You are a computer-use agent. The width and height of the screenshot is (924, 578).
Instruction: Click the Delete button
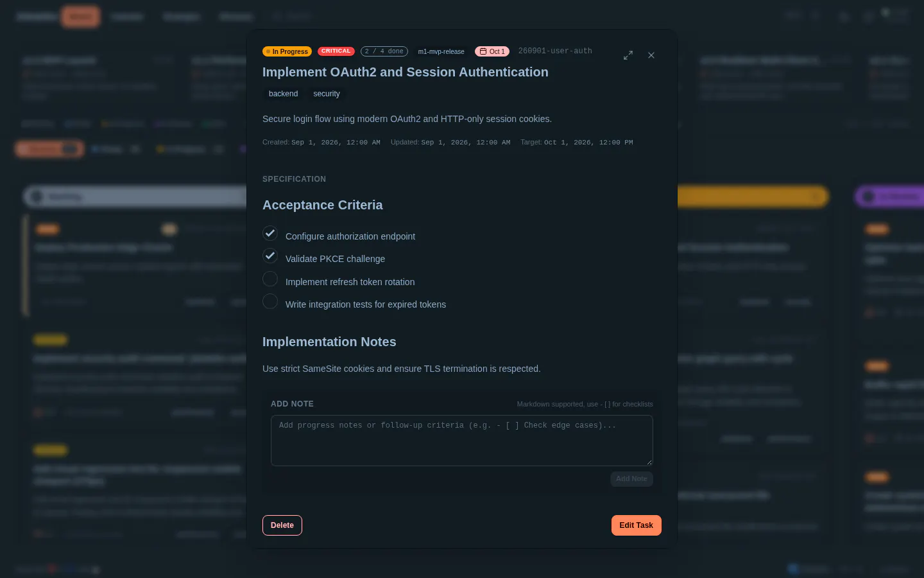coord(282,525)
